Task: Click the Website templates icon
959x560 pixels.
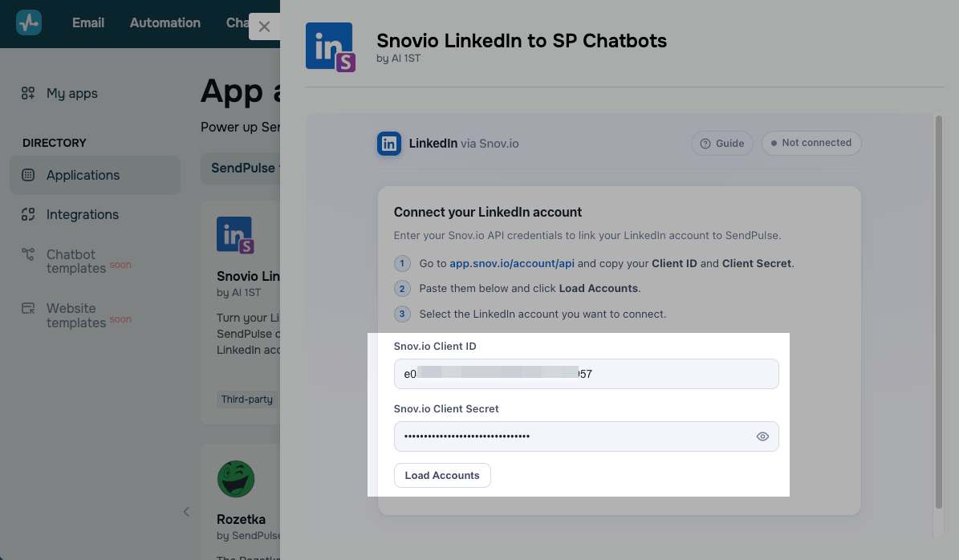Action: coord(28,308)
